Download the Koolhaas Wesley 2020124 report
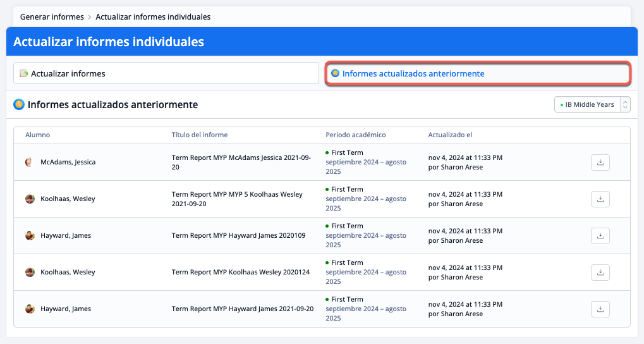This screenshot has height=344, width=644. coord(600,273)
